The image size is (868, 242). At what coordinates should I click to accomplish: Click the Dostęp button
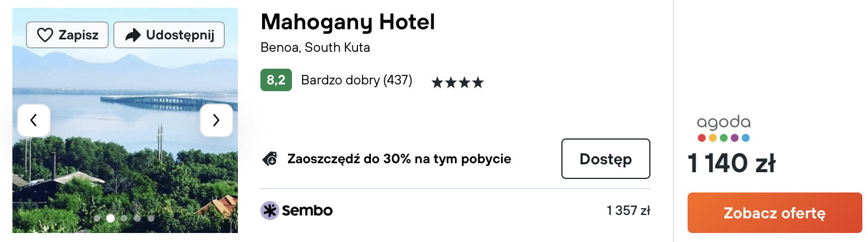click(606, 159)
